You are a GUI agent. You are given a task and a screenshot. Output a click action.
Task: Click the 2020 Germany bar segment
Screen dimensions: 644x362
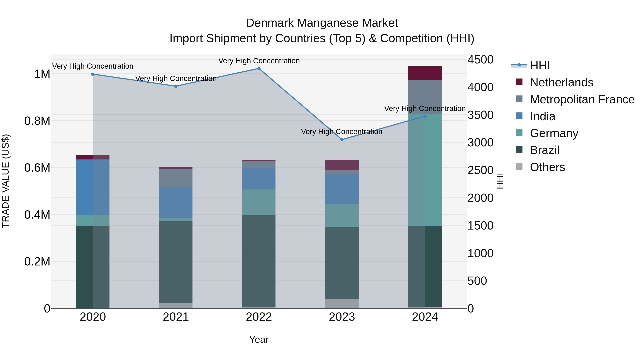tap(93, 221)
